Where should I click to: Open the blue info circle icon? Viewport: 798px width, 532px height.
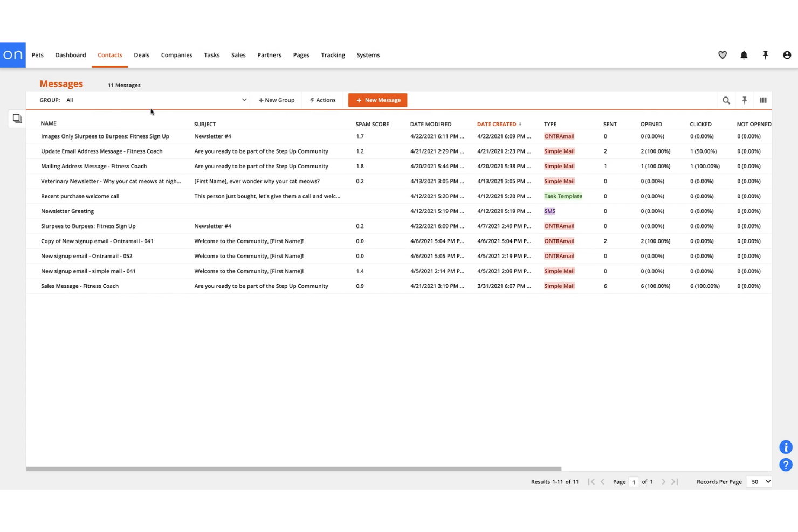(x=786, y=447)
